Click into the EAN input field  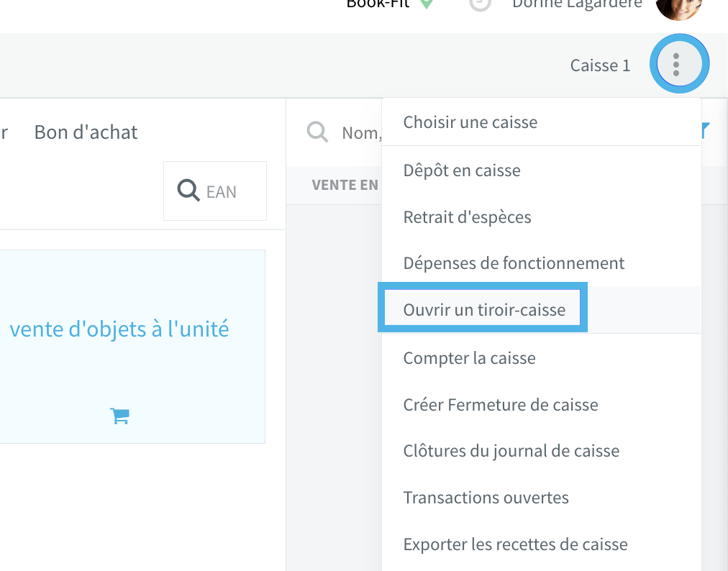coord(215,191)
